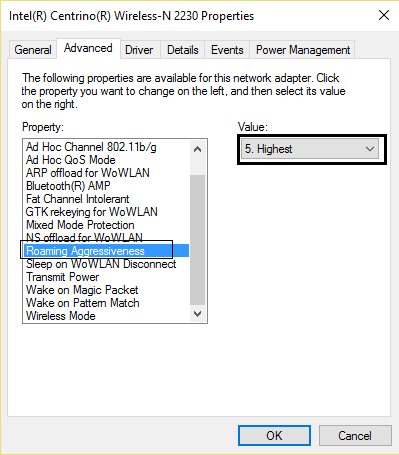The height and width of the screenshot is (455, 399).
Task: Click the Value combo box chevron arrow
Action: (370, 149)
